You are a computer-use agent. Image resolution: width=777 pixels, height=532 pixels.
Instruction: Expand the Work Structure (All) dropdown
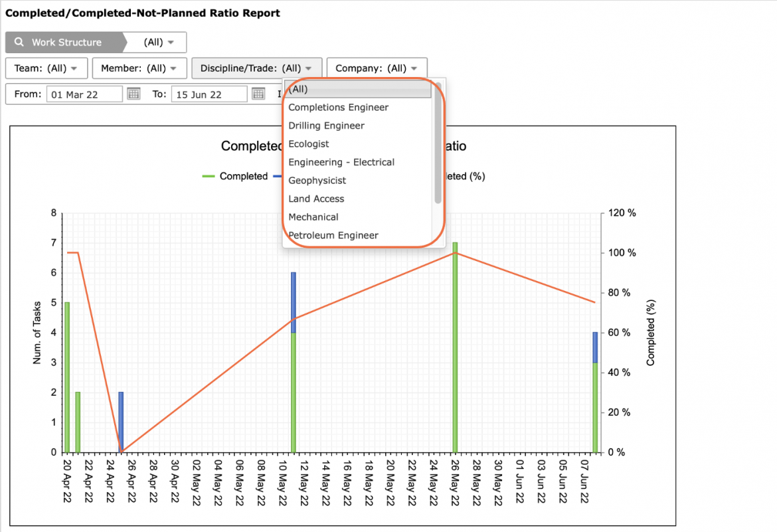pos(159,42)
